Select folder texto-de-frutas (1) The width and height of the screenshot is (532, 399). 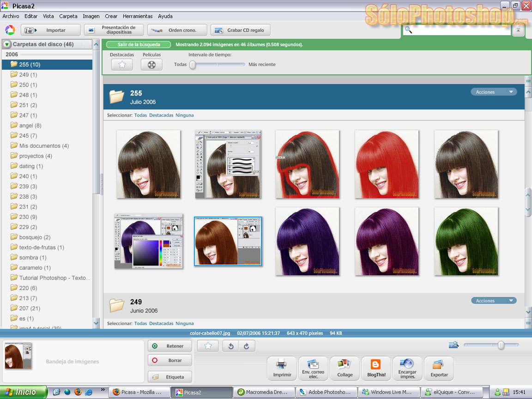(x=47, y=248)
